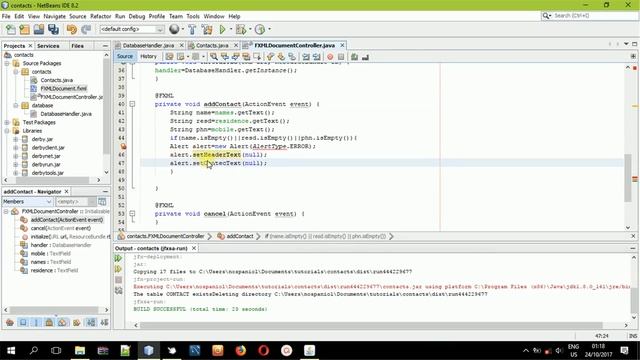Switch to the DatabaseHandler.java tab
Screen dimensions: 640x360
148,45
